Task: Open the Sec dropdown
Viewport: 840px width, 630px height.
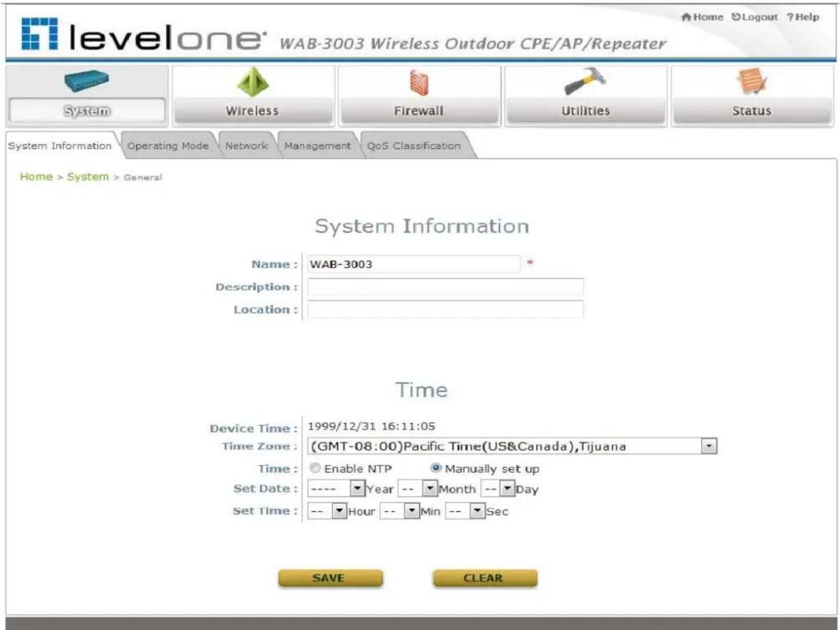Action: pyautogui.click(x=465, y=511)
